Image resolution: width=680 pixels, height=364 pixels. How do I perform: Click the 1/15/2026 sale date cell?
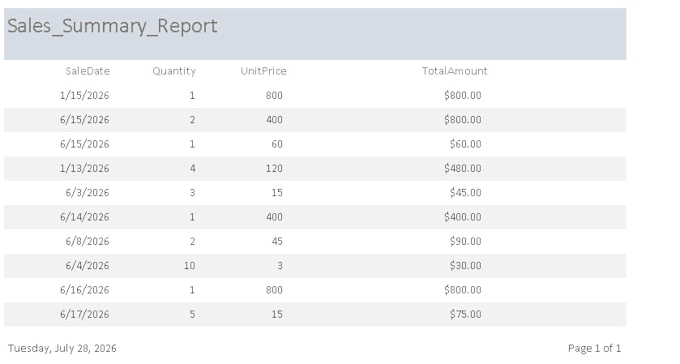click(85, 95)
